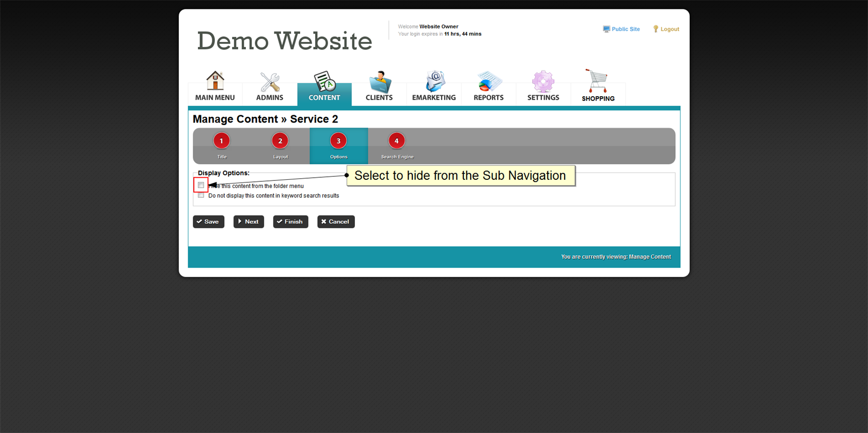
Task: Check hide this content from folder menu
Action: [201, 185]
